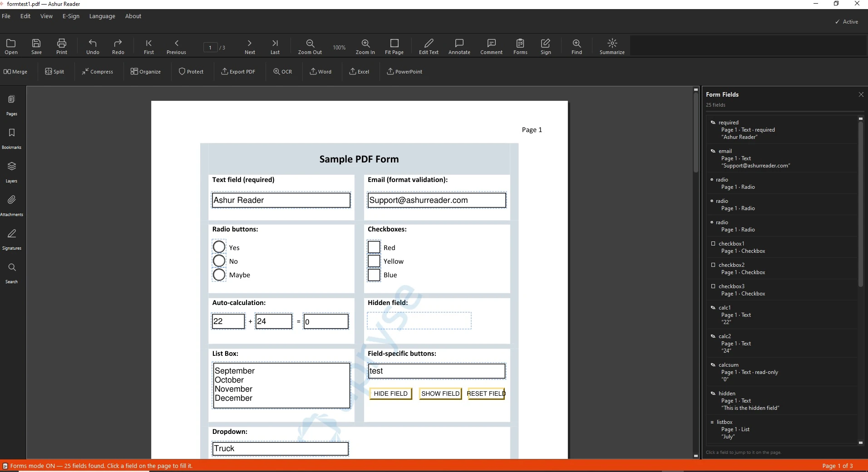
Task: Convert the PDF to Word
Action: [x=321, y=72]
